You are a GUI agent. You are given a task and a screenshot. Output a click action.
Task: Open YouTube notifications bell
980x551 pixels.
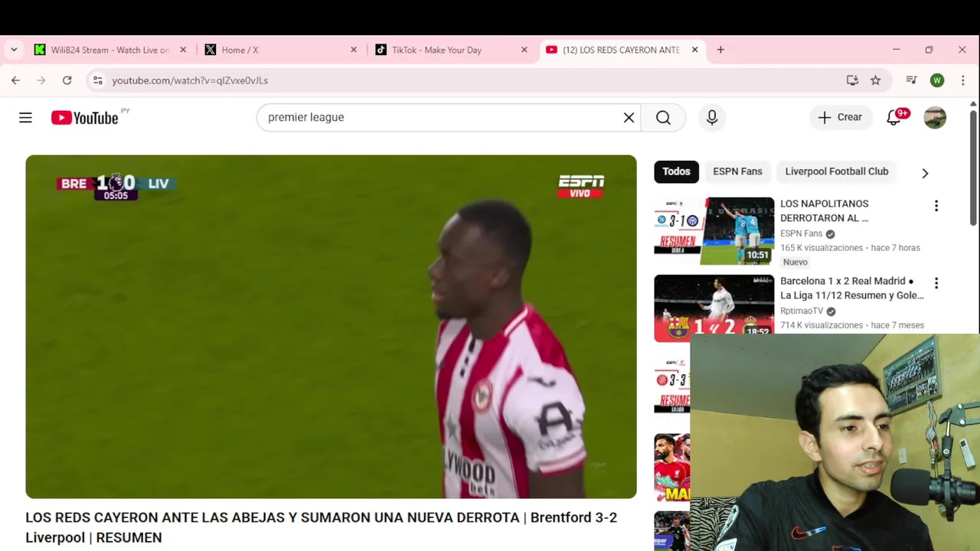(x=893, y=117)
